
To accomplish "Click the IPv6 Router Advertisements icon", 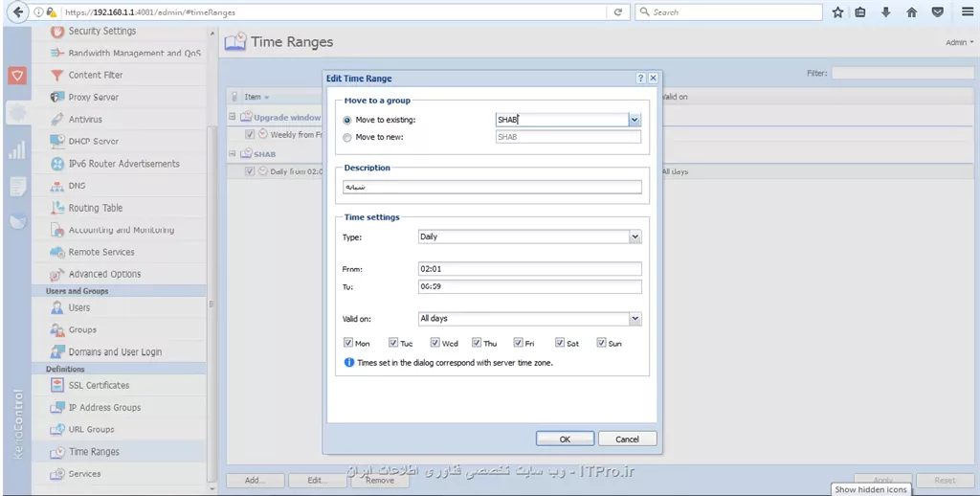I will tap(57, 164).
